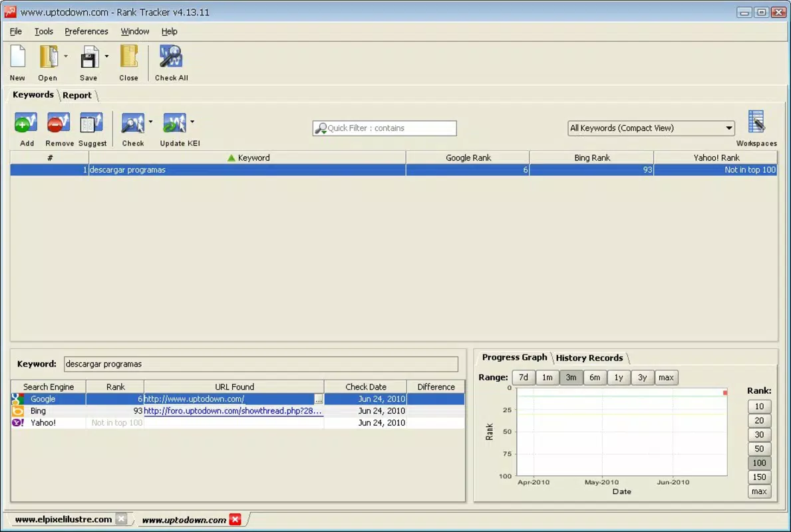Set graph range to 6m
Viewport: 791px width, 532px height.
point(595,377)
